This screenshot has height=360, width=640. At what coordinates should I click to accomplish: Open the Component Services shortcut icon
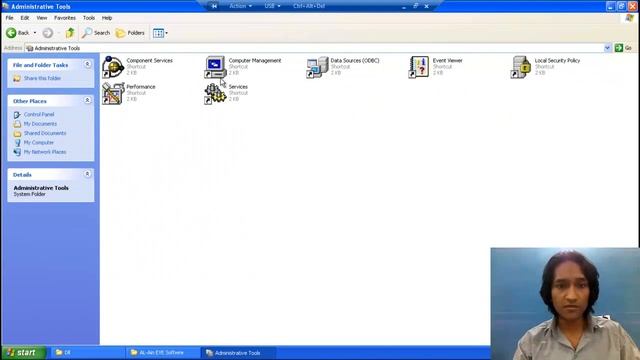click(x=113, y=67)
